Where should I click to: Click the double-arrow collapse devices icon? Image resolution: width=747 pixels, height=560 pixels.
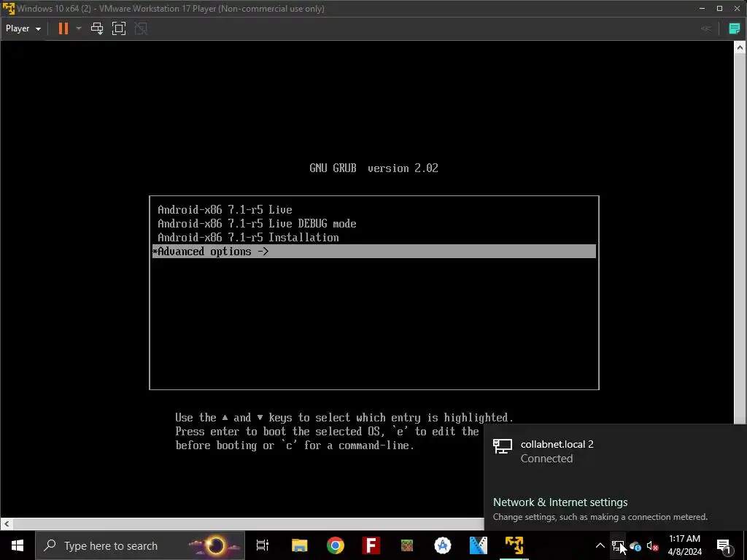(706, 28)
